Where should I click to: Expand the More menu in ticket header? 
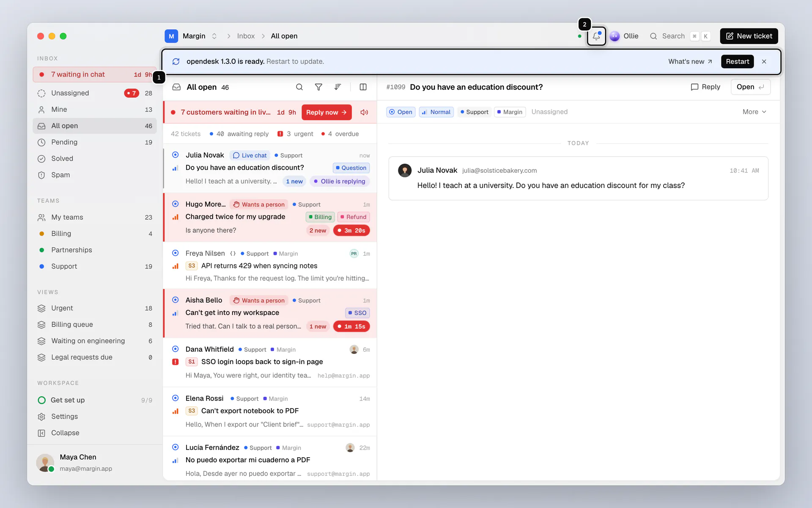pos(754,112)
